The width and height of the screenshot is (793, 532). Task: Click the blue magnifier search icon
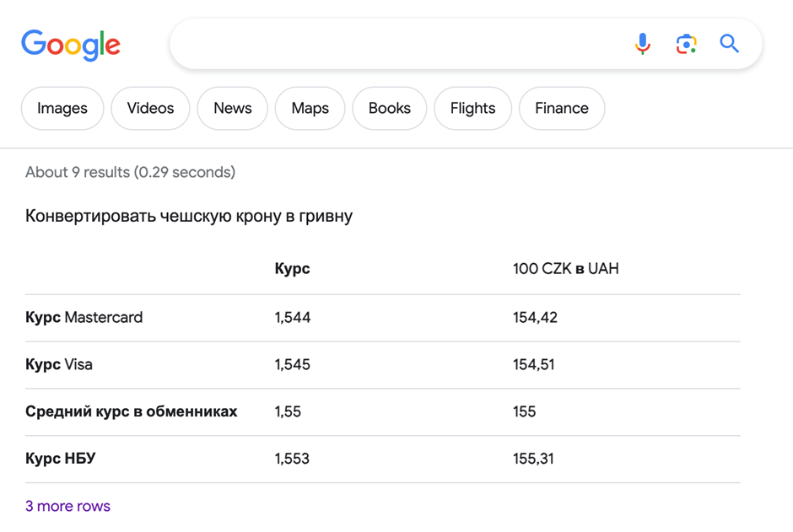coord(729,44)
